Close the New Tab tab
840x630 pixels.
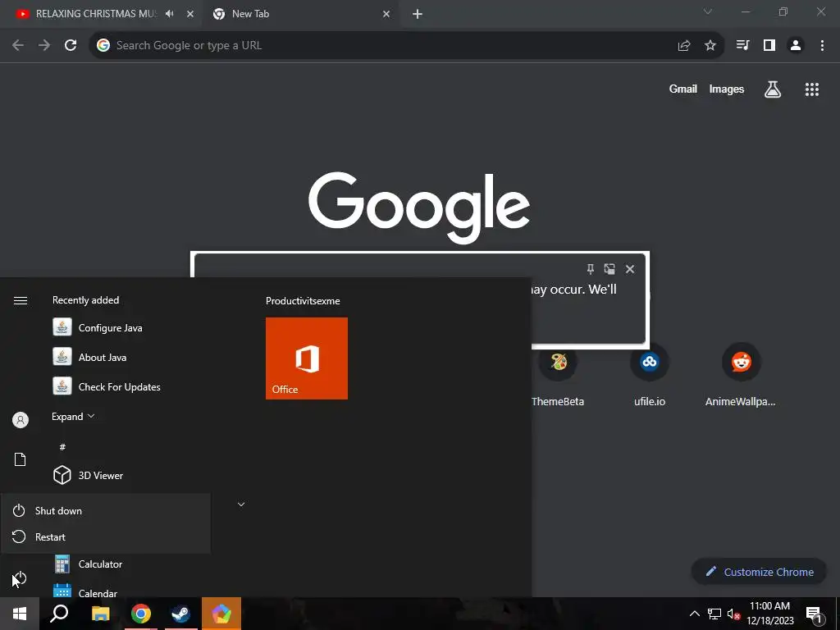click(x=386, y=14)
